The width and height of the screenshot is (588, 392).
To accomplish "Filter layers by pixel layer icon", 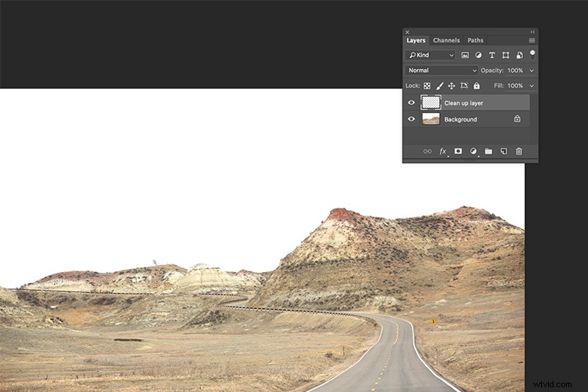I will [x=465, y=55].
